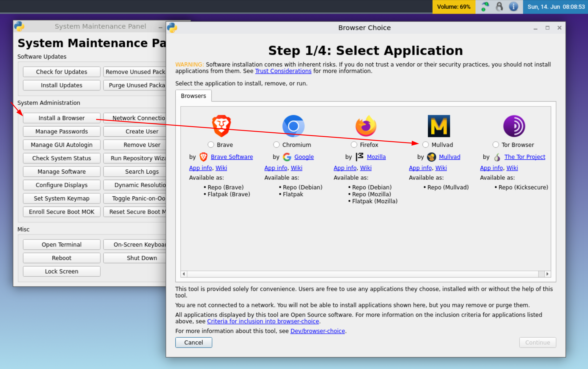Open the Mozilla vendor link
This screenshot has width=588, height=369.
click(x=376, y=157)
